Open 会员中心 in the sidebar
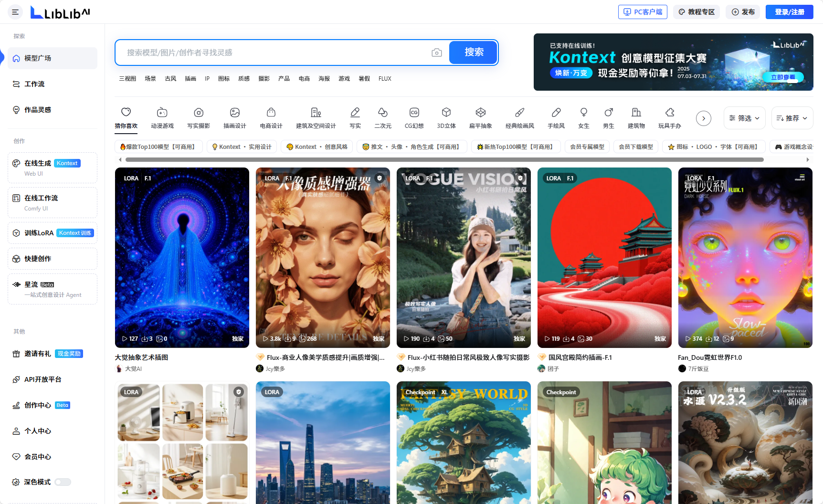823x504 pixels. (x=53, y=457)
